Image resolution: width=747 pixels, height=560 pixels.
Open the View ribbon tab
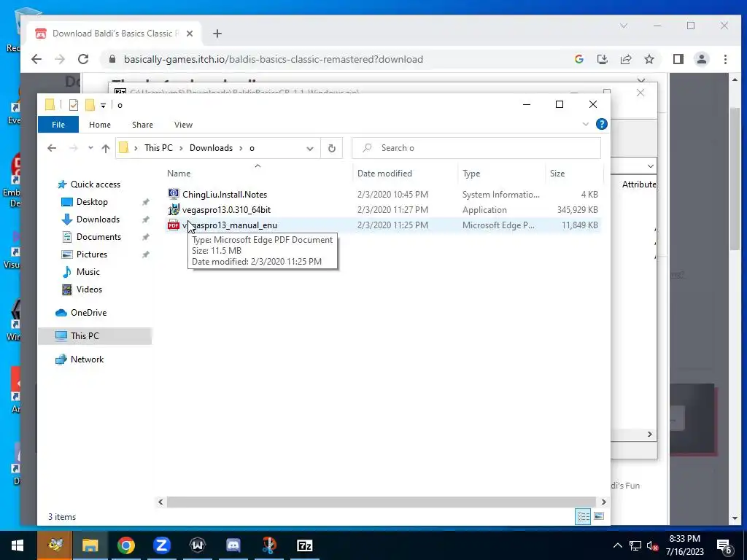tap(183, 125)
